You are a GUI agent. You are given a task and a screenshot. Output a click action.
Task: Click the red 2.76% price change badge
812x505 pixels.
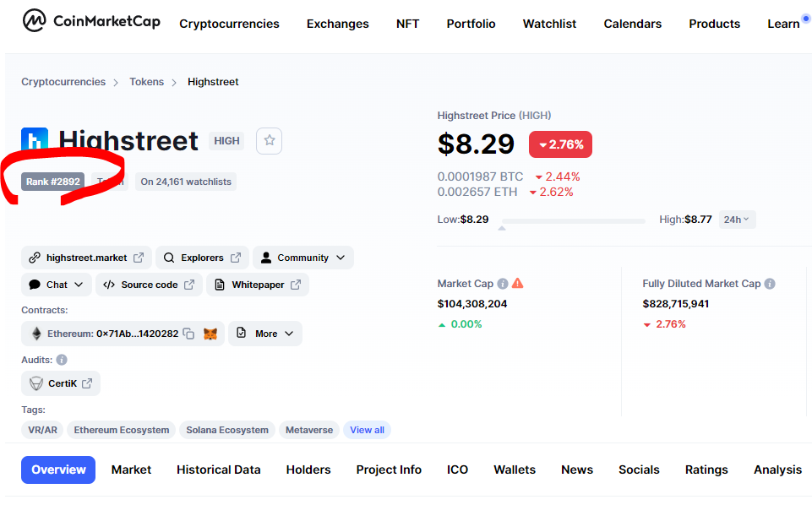click(x=560, y=144)
